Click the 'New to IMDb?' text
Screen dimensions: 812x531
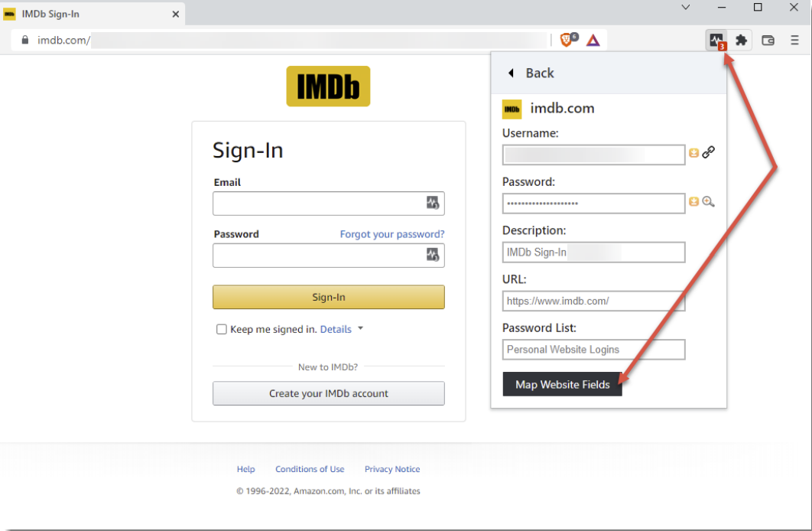coord(328,366)
